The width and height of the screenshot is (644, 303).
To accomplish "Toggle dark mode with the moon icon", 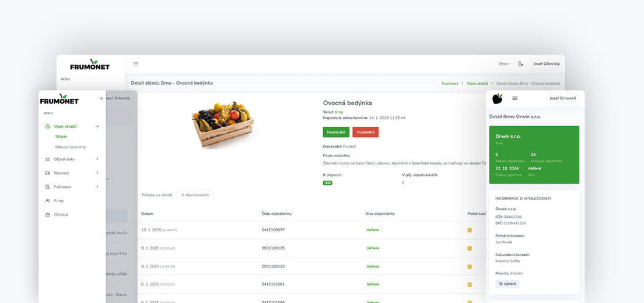I will click(x=520, y=64).
